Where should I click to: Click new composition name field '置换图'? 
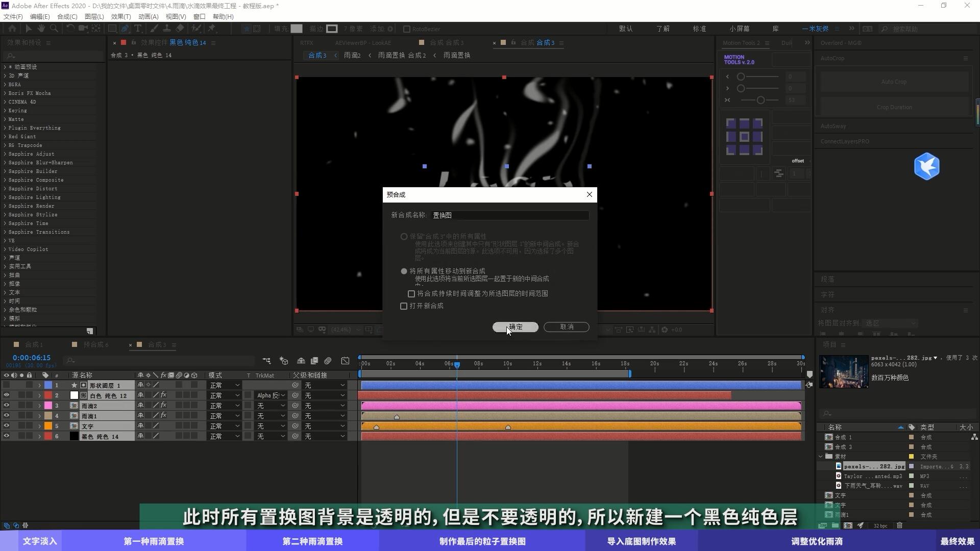[510, 215]
